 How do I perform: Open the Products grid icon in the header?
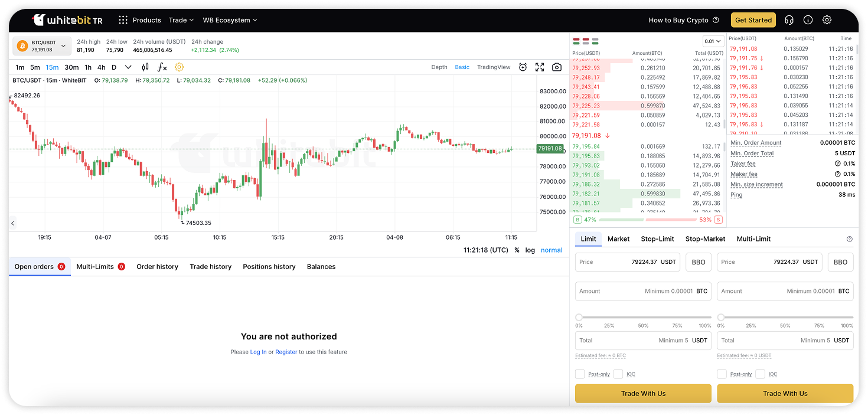click(123, 19)
